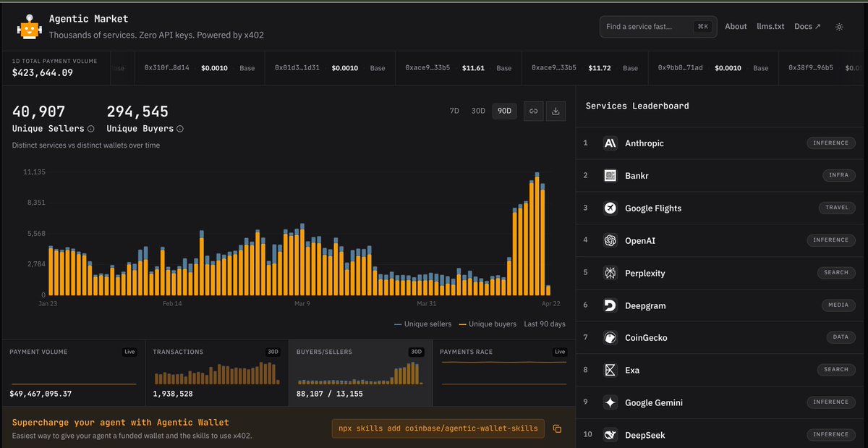Switch chart range to 7D
This screenshot has width=868, height=448.
[x=454, y=111]
